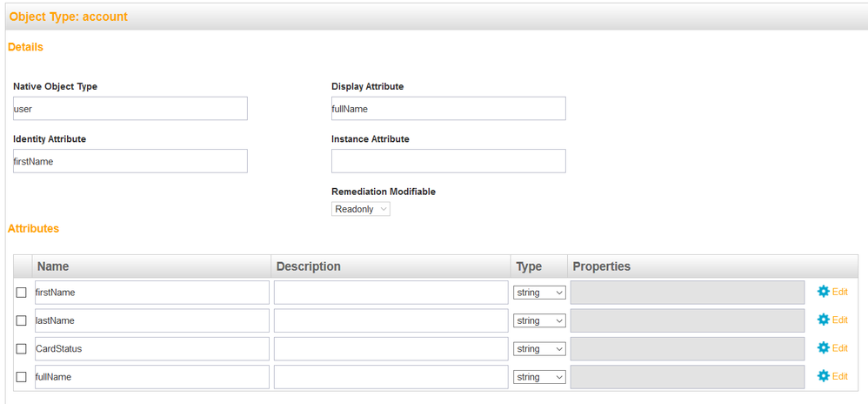
Task: Enable the fullName attribute row checkbox
Action: pos(22,377)
